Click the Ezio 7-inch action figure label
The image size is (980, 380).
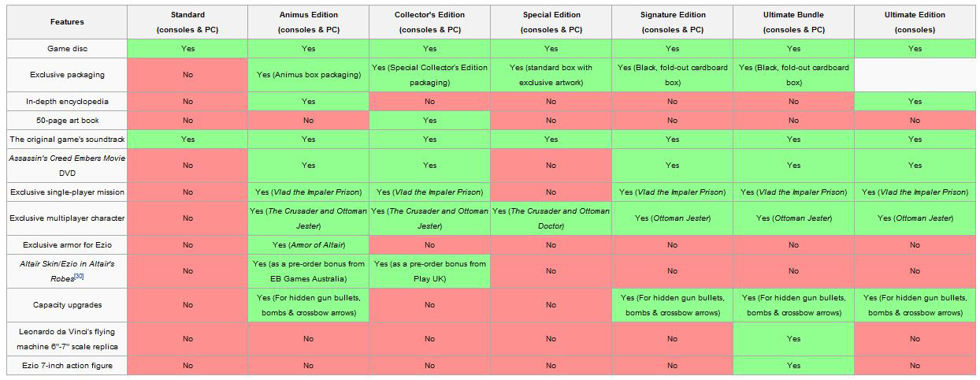(x=67, y=366)
